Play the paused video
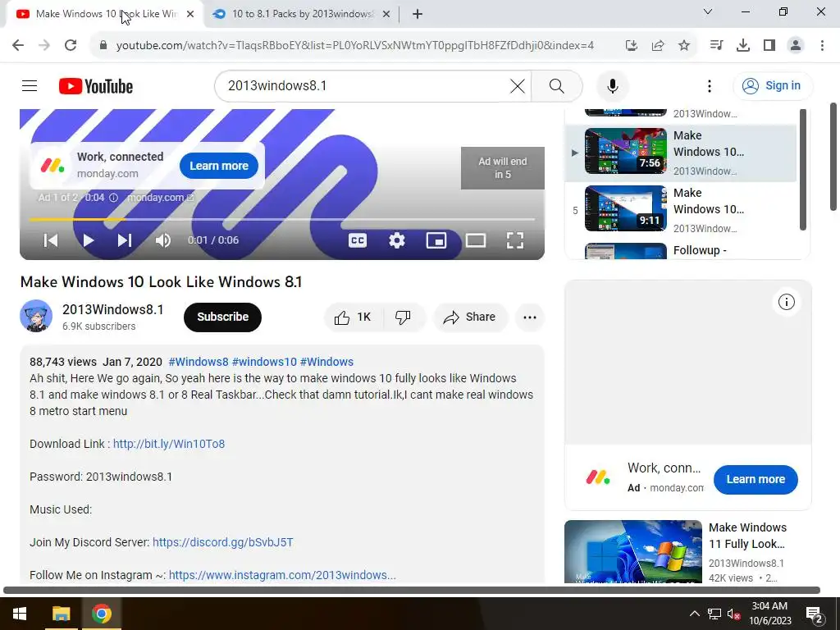 click(x=89, y=240)
